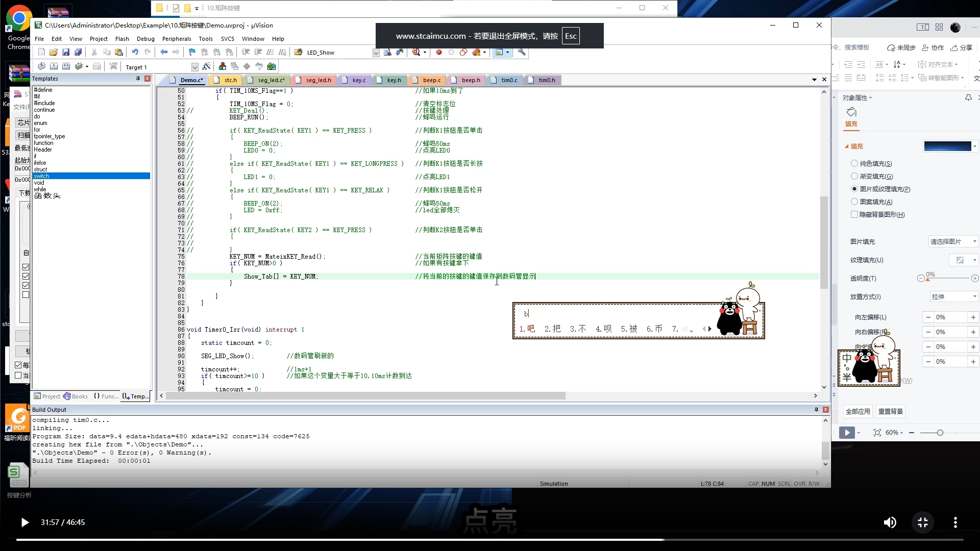Pin the object properties panel
Image resolution: width=980 pixels, height=551 pixels.
pyautogui.click(x=968, y=97)
